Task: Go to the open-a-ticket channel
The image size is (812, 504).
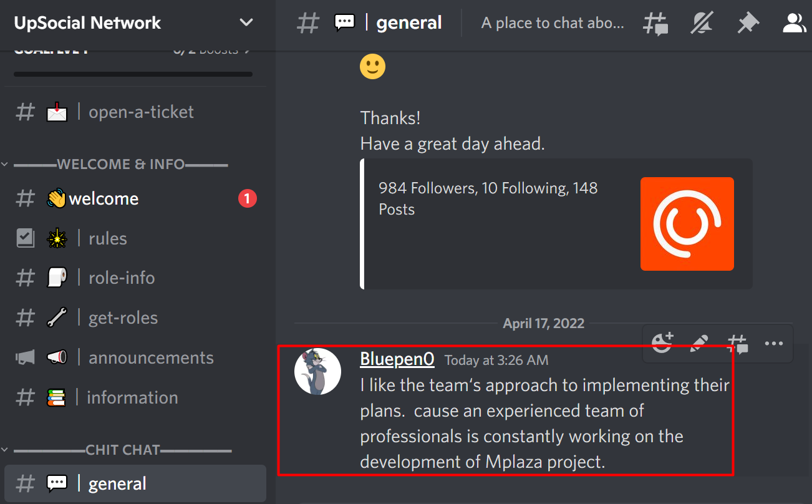Action: pyautogui.click(x=135, y=112)
